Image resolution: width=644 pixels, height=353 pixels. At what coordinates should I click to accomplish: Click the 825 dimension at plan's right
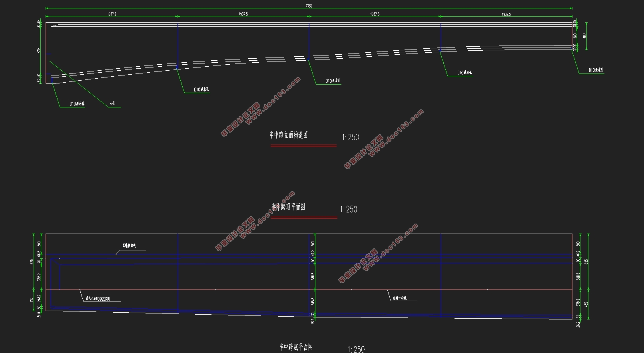[586, 262]
